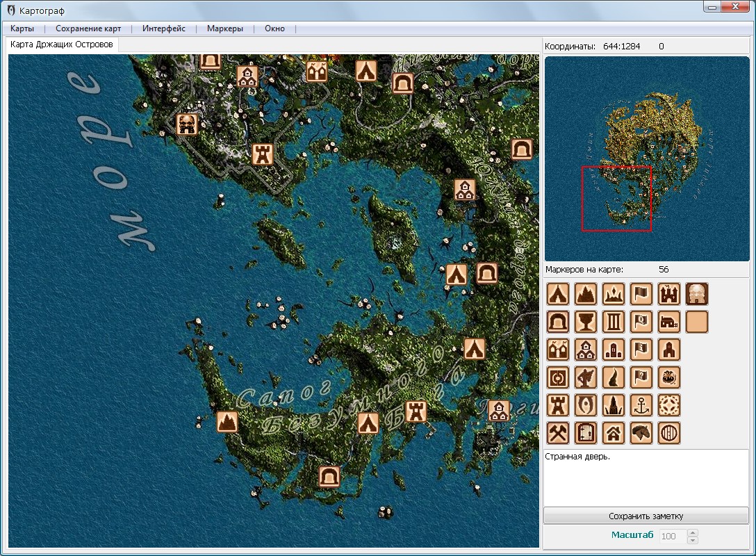Open the Интерфейс menu
This screenshot has width=756, height=556.
(164, 28)
